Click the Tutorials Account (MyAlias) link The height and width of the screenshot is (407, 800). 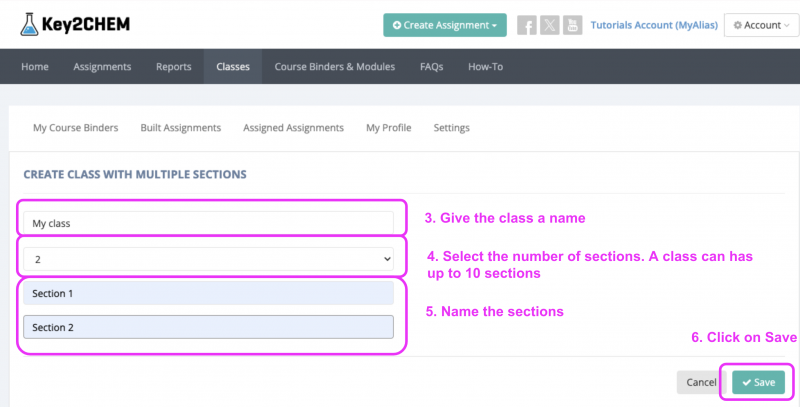coord(652,25)
